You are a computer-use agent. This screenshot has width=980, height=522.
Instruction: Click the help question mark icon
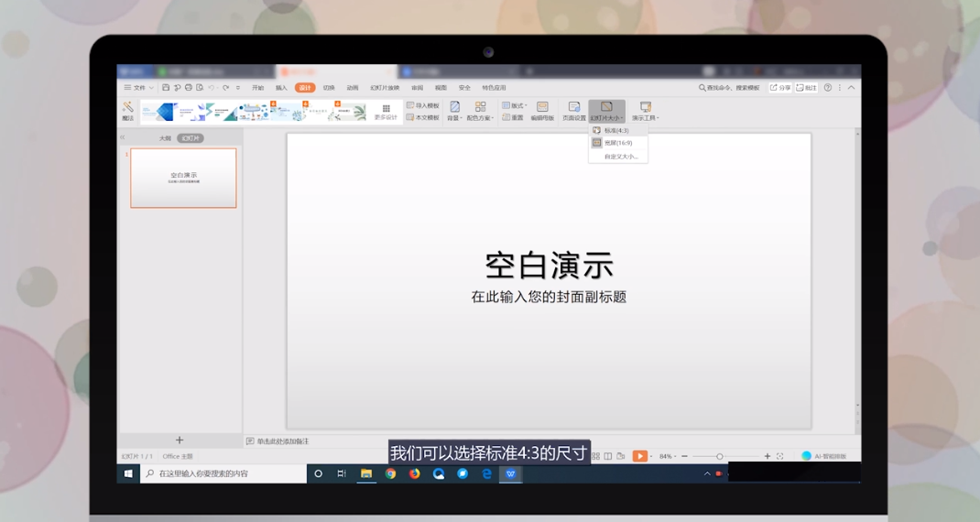(x=827, y=88)
